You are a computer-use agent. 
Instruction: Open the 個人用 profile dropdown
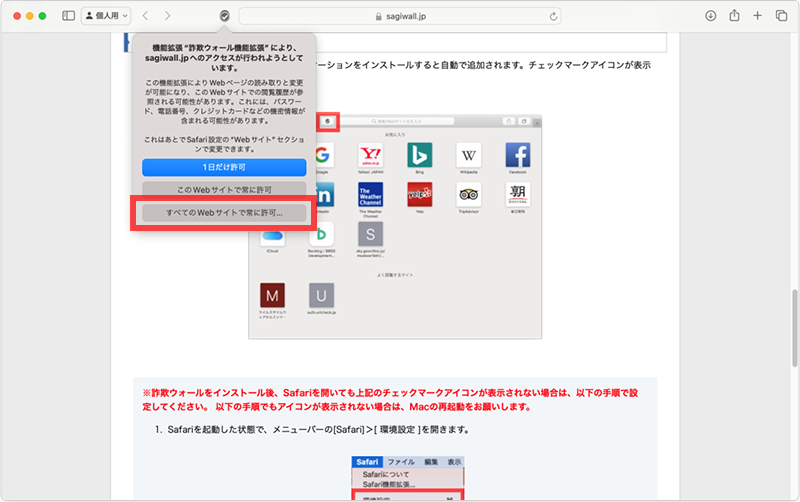click(x=105, y=16)
